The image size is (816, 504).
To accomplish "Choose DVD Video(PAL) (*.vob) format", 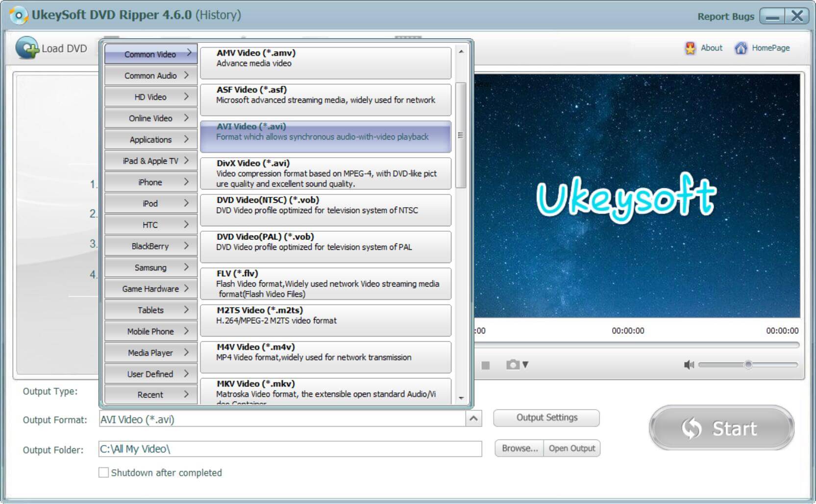I will [x=325, y=246].
